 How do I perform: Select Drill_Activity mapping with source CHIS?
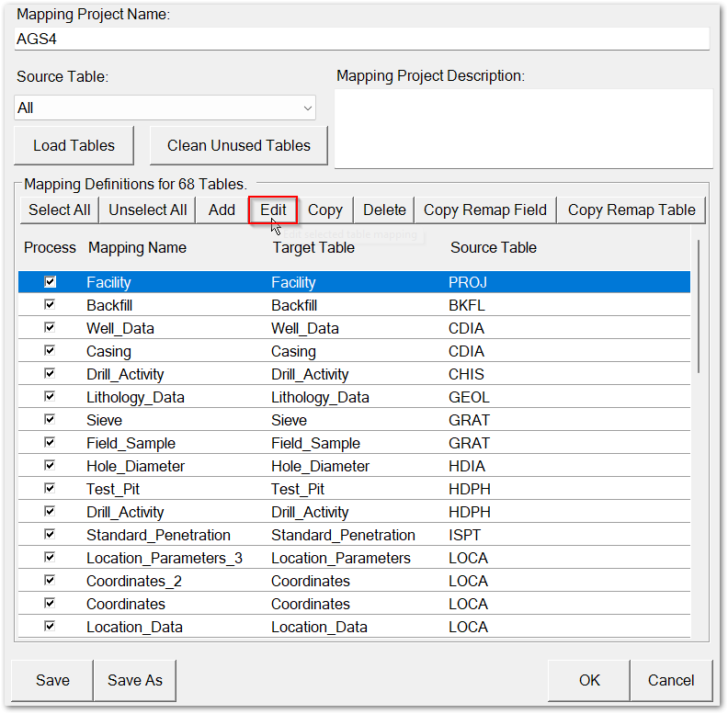pos(125,374)
